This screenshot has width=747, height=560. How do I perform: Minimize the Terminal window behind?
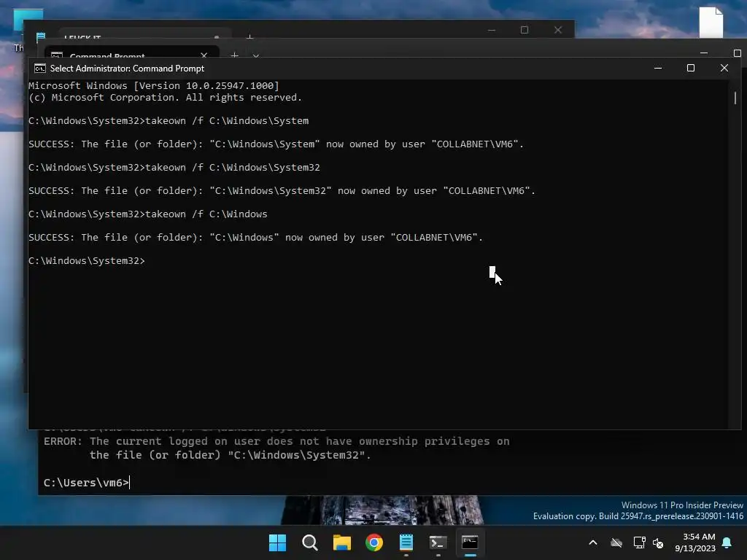tap(704, 52)
